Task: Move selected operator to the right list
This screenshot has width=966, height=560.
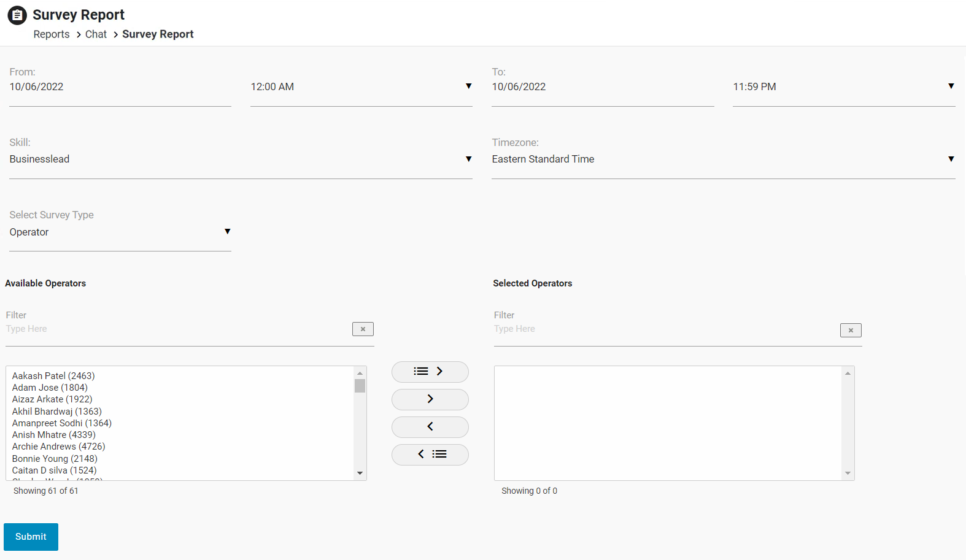Action: 430,399
